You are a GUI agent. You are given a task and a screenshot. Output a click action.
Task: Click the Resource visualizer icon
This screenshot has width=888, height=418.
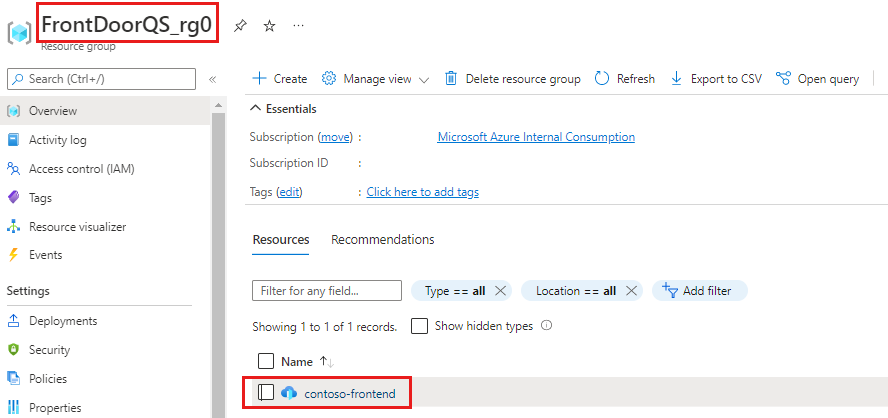coord(14,227)
